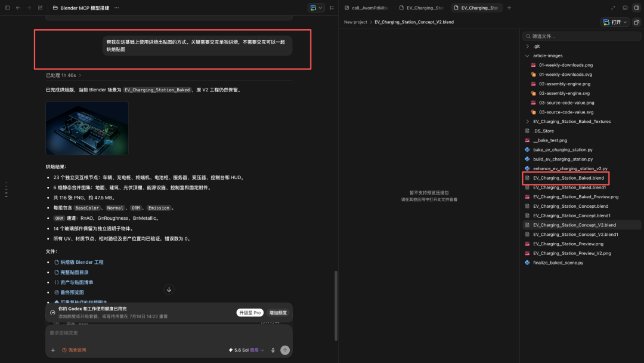
Task: Click the finalize_baked_scene.py Python icon
Action: click(x=527, y=263)
